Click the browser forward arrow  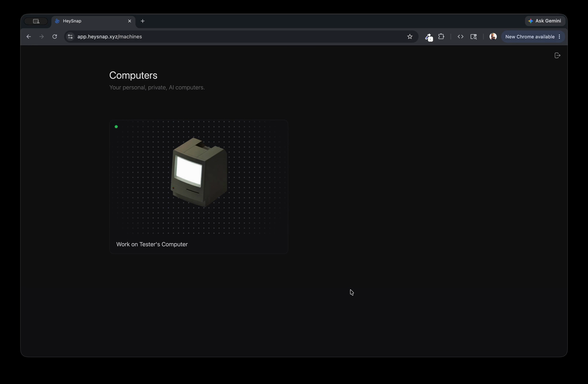pyautogui.click(x=41, y=36)
